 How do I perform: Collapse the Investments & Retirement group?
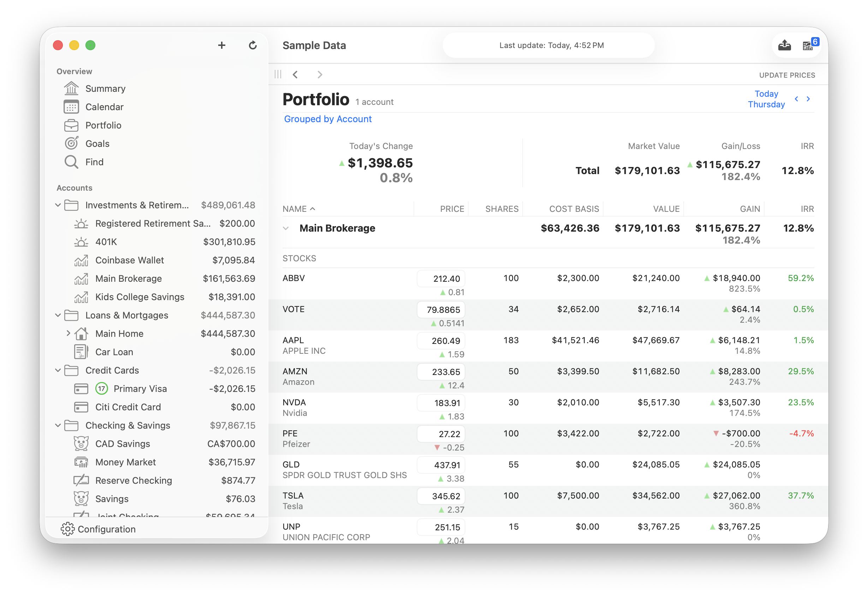point(58,205)
